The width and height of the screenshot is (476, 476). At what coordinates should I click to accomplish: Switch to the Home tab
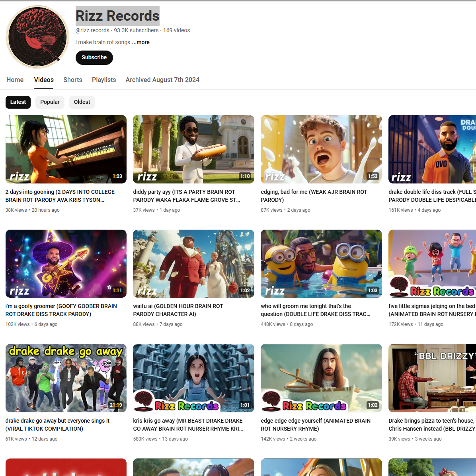point(15,80)
